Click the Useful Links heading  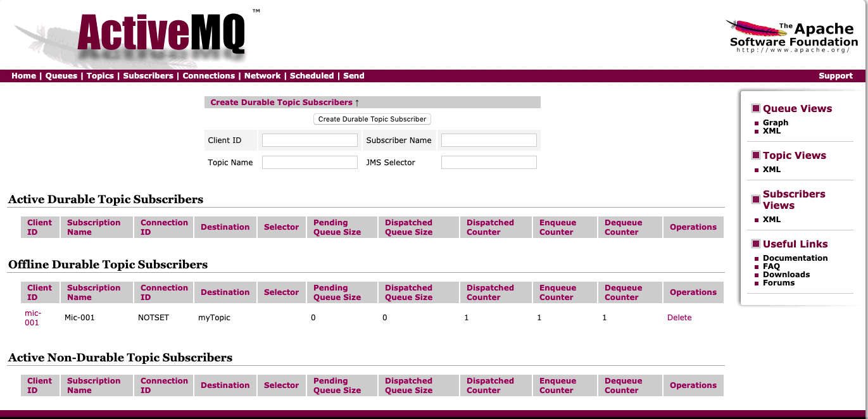[x=795, y=244]
